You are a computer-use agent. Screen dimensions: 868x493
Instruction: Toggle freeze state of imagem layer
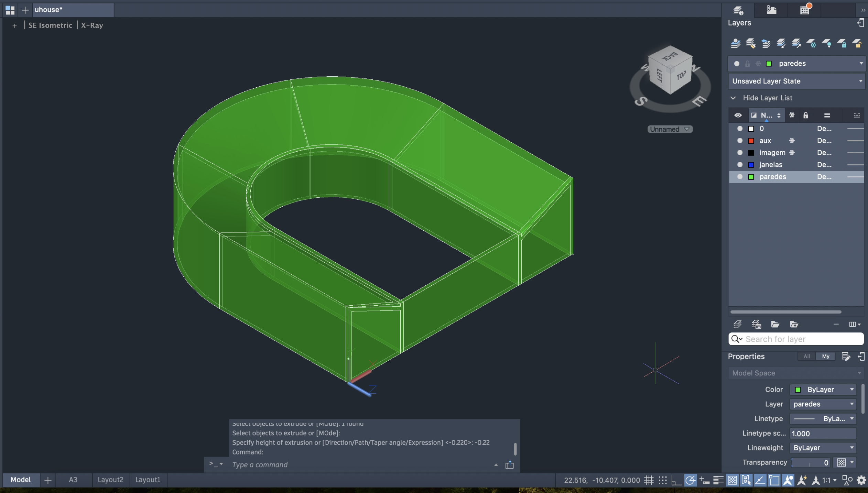792,153
